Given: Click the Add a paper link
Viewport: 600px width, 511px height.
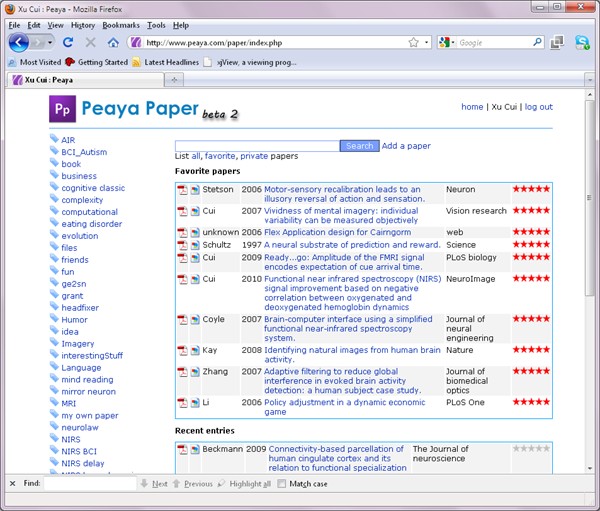Looking at the screenshot, I should (406, 146).
